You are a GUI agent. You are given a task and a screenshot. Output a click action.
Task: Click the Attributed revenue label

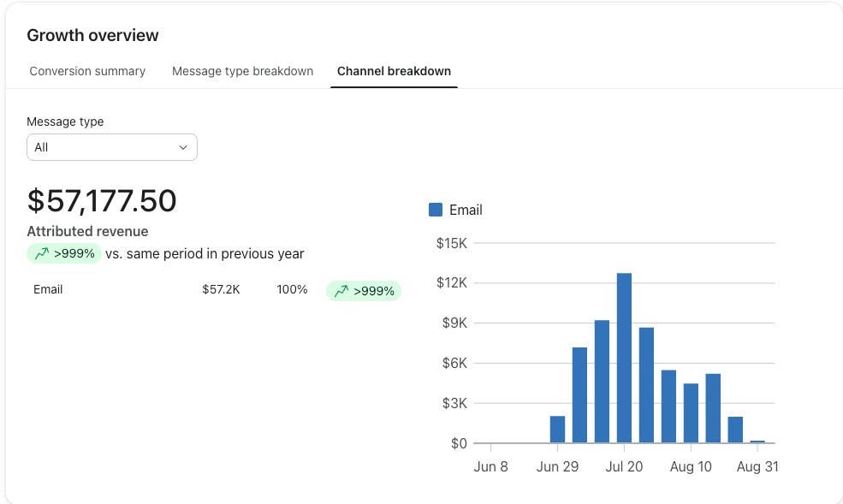pyautogui.click(x=87, y=231)
